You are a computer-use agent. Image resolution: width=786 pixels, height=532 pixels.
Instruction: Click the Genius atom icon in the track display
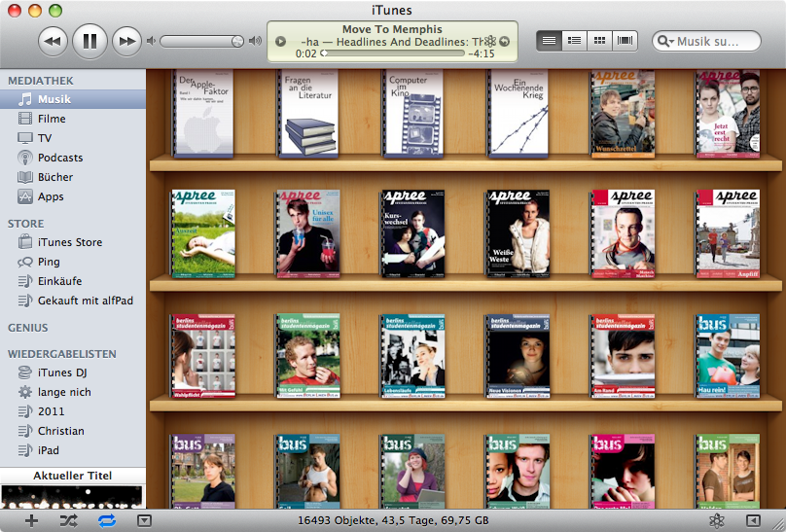click(x=489, y=42)
